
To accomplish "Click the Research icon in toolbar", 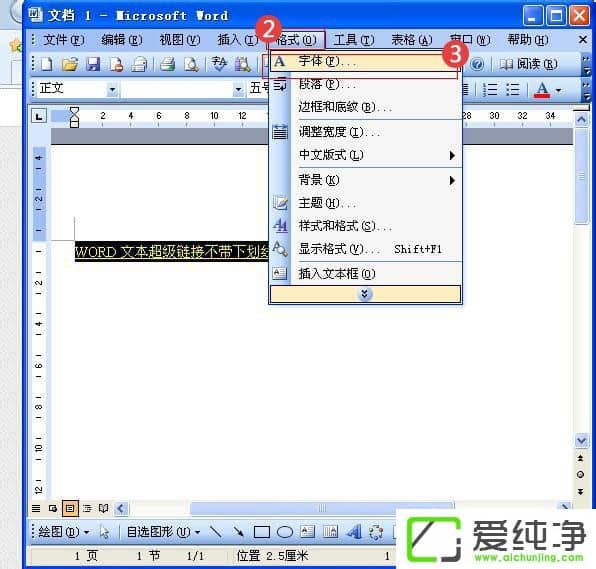I will point(243,64).
